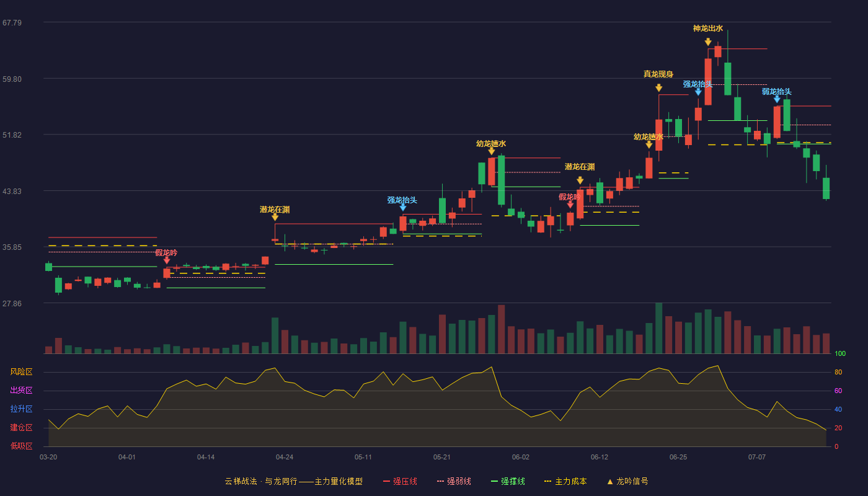Click the yellow triangle swatch beside 龙吟信号
The image size is (868, 496).
[x=609, y=481]
